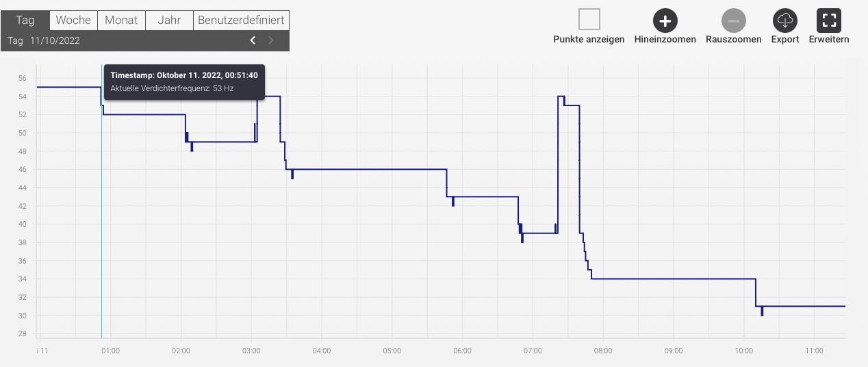Click the Export label text
868x367 pixels.
[x=785, y=40]
